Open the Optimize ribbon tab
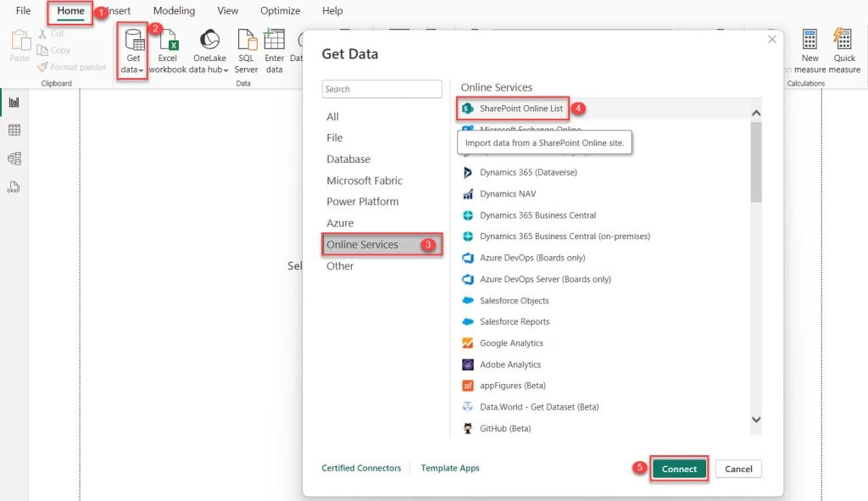The width and height of the screenshot is (868, 501). (280, 10)
